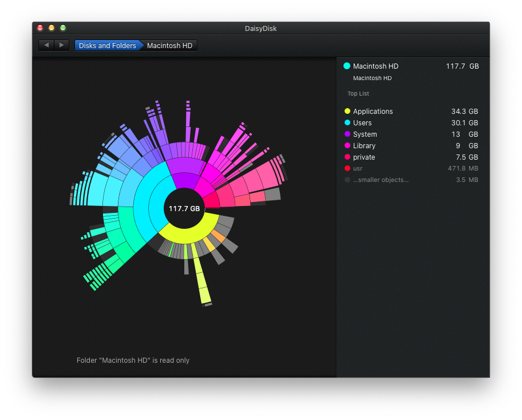Open the Disks and Folders breadcrumb

tap(107, 46)
